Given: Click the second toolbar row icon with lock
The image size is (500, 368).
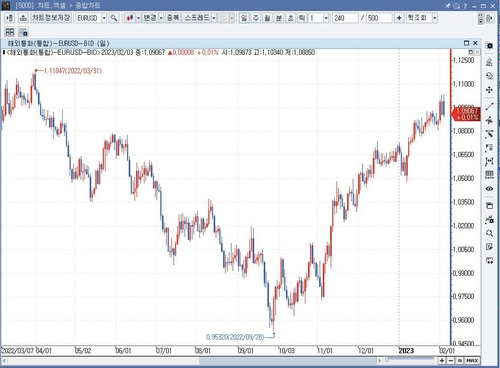Looking at the screenshot, I should [x=23, y=32].
